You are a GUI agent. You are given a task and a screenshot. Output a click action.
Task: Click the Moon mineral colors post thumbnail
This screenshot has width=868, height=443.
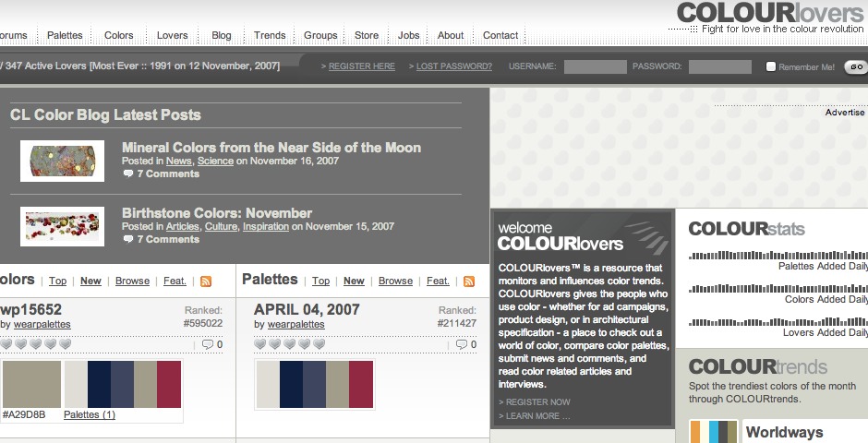(x=62, y=161)
